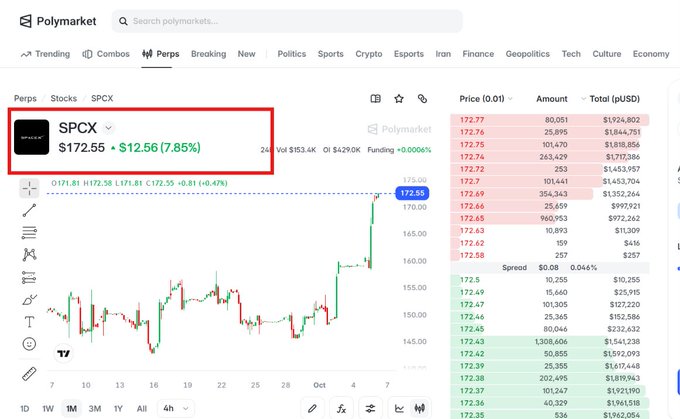
Task: Select the 172.69 ask row
Action: click(550, 193)
